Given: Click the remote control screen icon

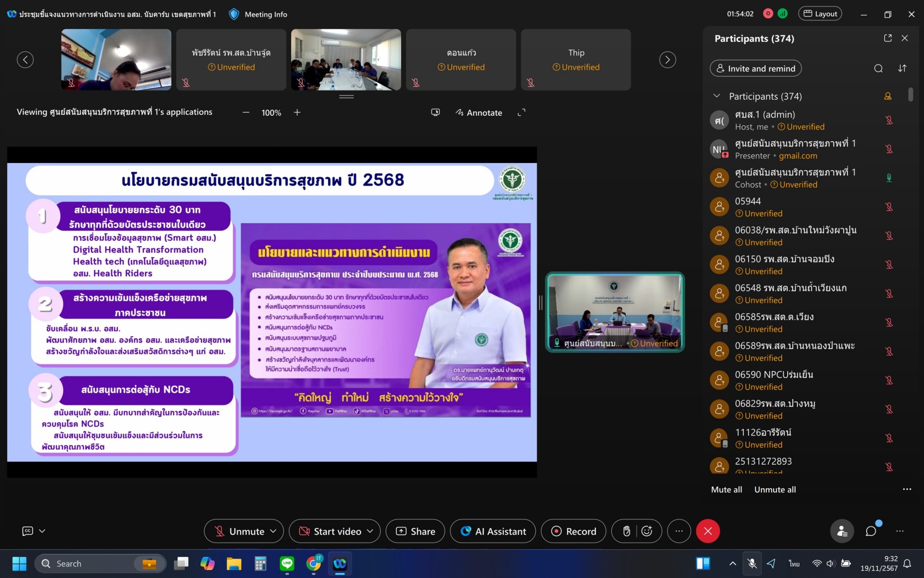Looking at the screenshot, I should tap(435, 112).
